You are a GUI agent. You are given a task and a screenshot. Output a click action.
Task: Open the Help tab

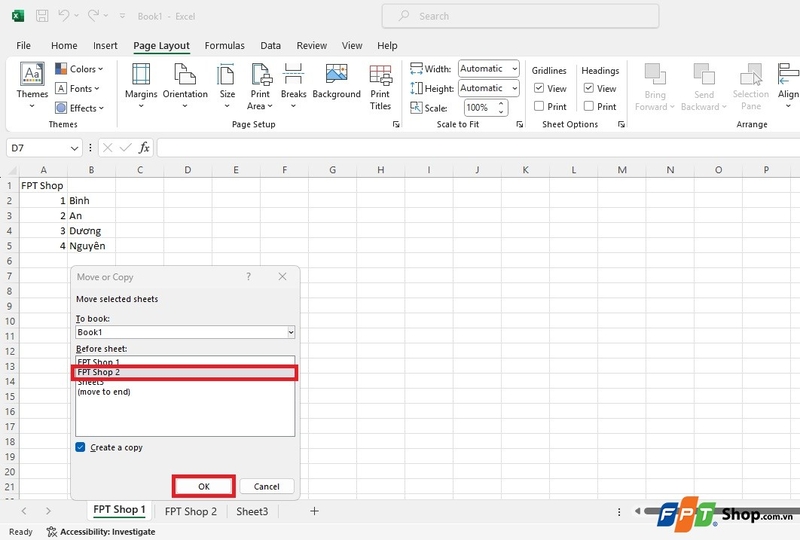387,45
